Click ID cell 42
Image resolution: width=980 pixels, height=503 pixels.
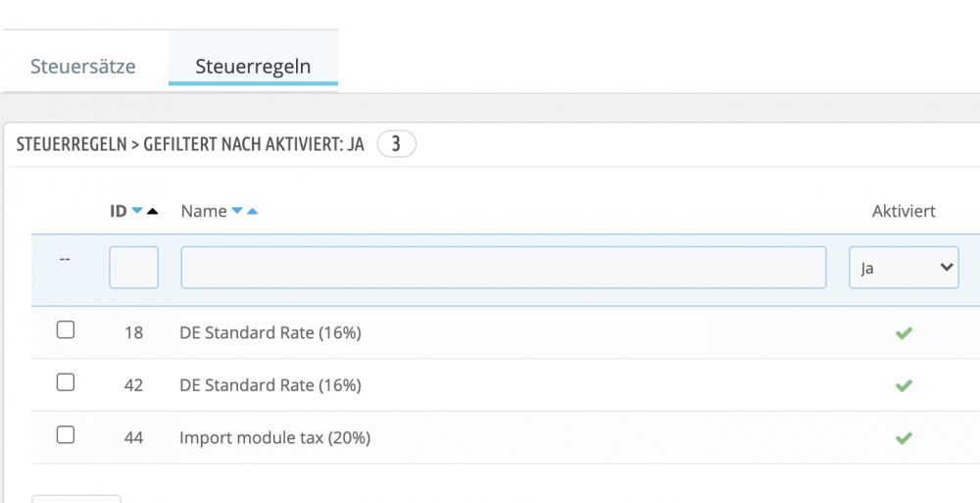coord(133,386)
